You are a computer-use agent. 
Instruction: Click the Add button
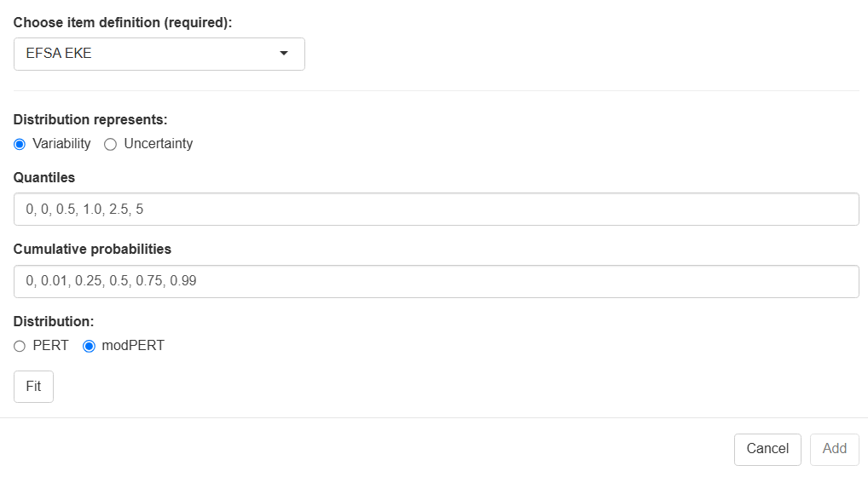click(834, 449)
